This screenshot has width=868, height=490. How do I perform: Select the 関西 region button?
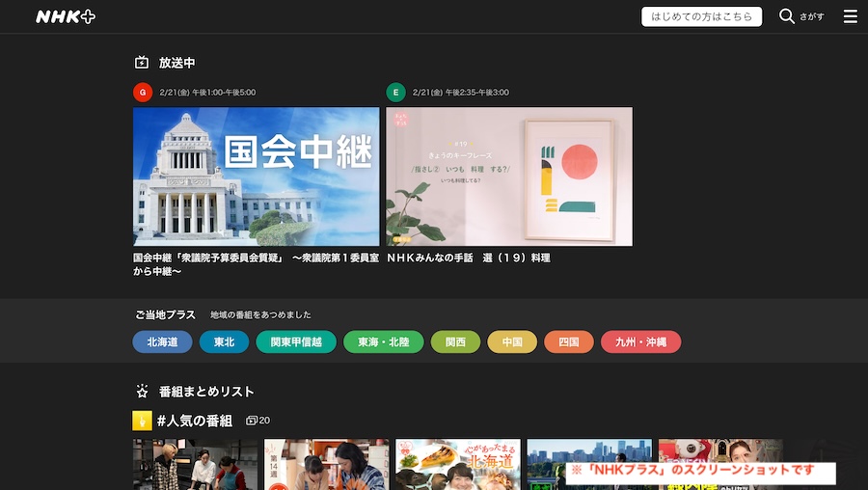pos(455,341)
